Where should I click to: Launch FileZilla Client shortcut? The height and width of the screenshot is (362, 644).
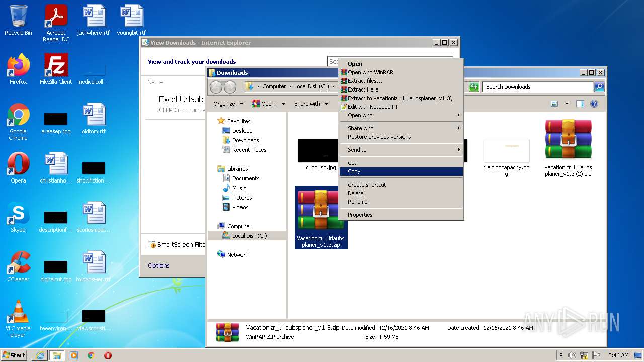point(56,69)
